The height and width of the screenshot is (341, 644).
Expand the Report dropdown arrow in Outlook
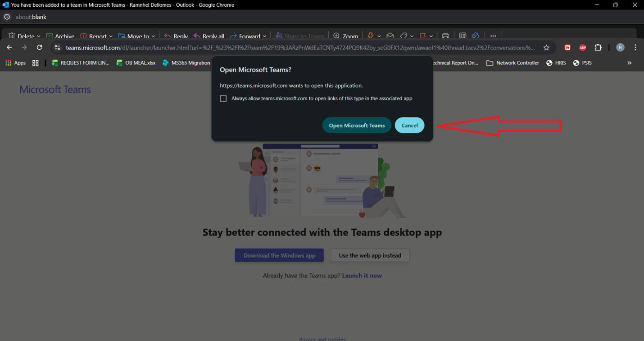click(x=111, y=36)
